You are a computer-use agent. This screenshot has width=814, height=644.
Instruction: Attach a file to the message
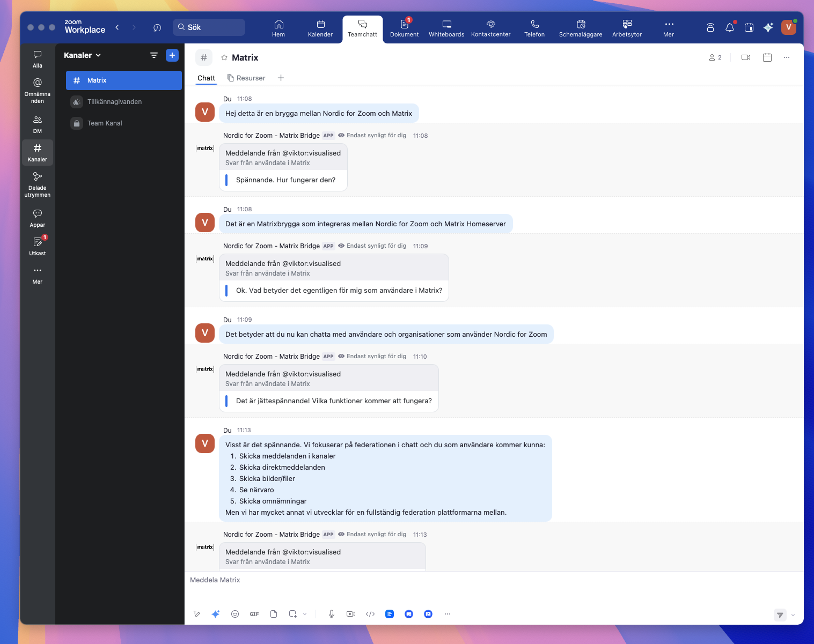pyautogui.click(x=274, y=614)
